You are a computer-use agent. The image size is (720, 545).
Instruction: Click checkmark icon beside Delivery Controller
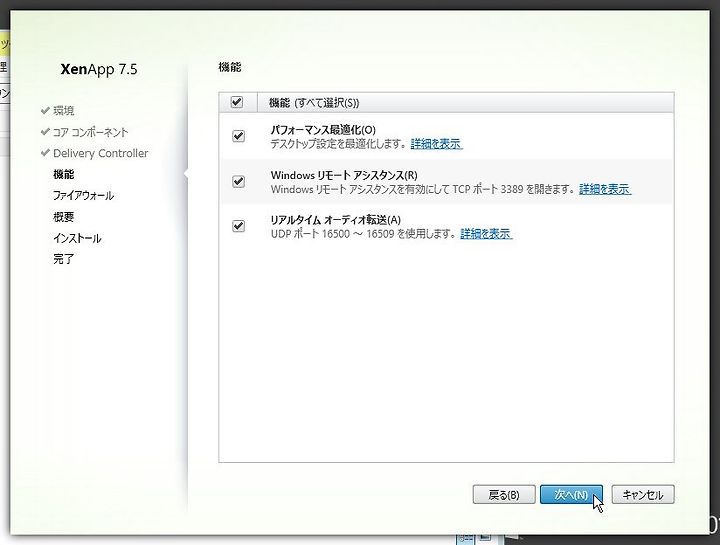click(x=45, y=153)
